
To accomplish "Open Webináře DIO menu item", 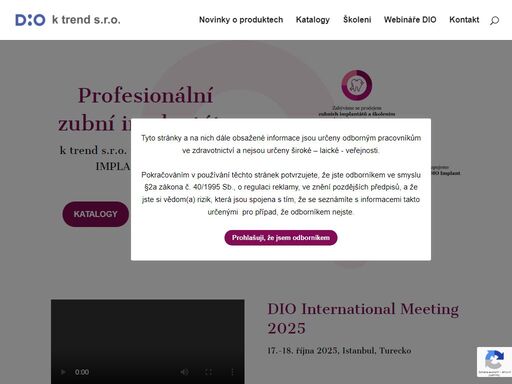I will [x=410, y=20].
